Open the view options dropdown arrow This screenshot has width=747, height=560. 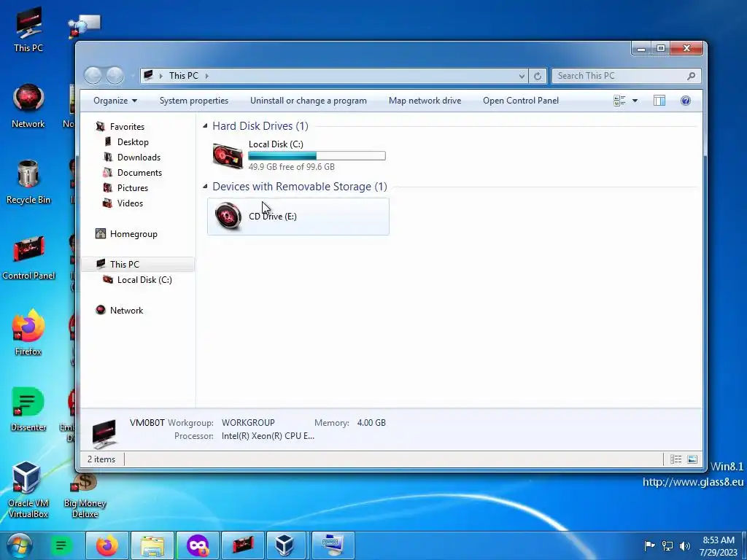[635, 101]
